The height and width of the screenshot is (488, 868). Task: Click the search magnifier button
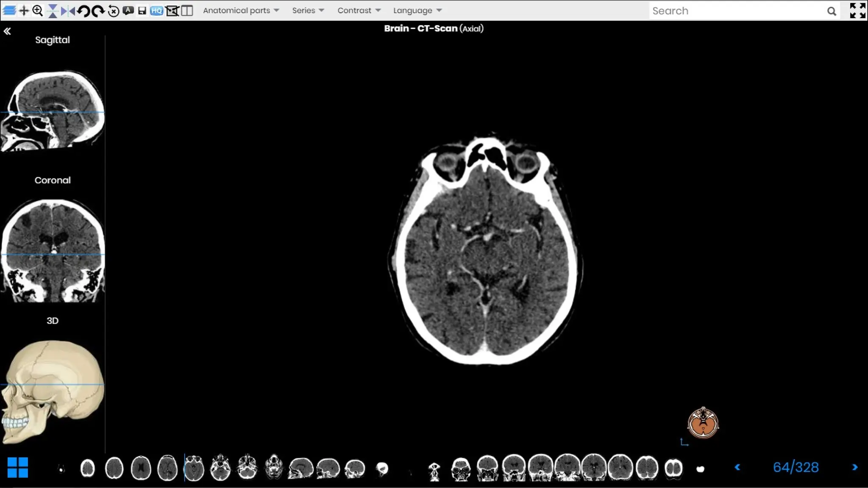click(x=832, y=11)
